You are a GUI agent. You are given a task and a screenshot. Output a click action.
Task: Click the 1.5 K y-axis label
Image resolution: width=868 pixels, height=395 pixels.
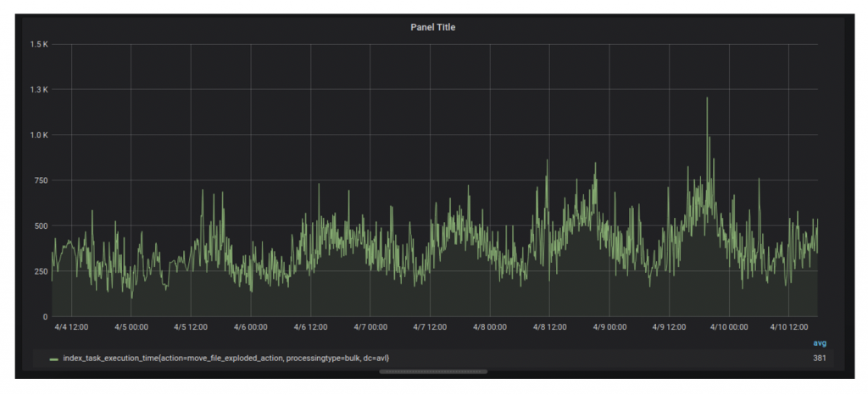pos(38,44)
